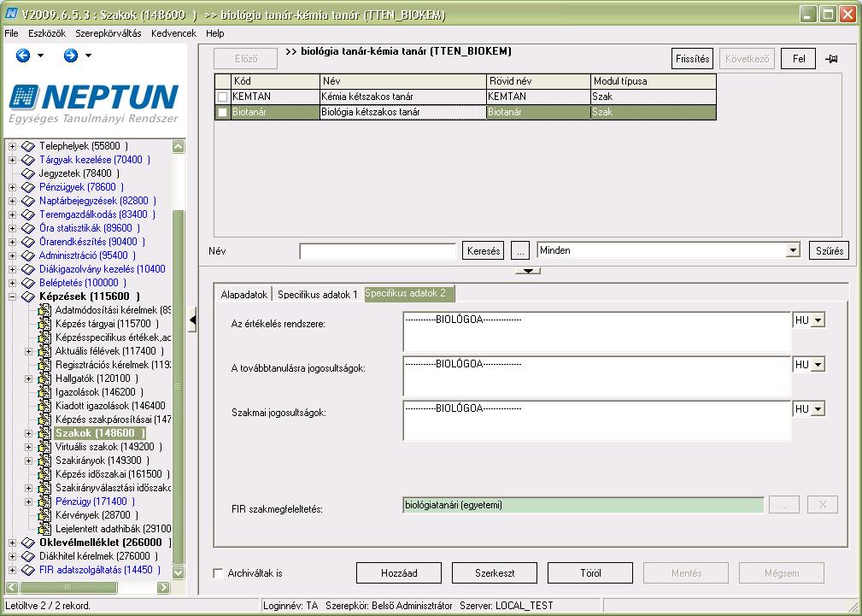The image size is (862, 616).
Task: Expand the Szakok (148600) tree node
Action: coord(28,433)
